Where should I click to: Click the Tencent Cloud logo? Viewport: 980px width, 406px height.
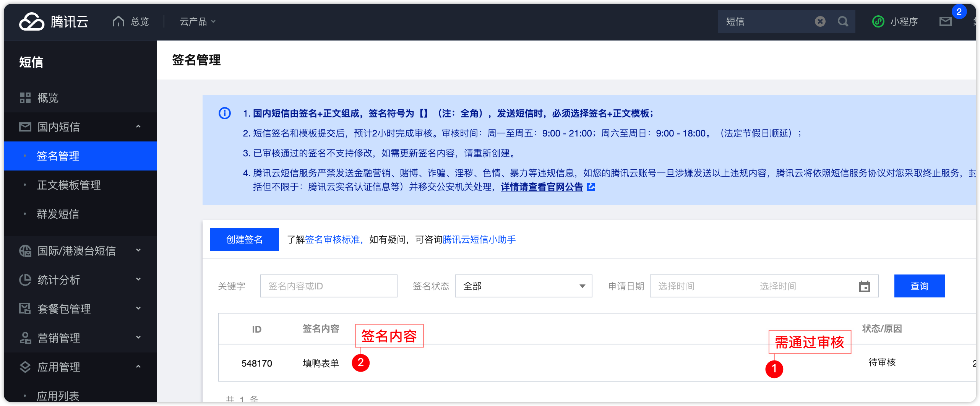[x=54, y=21]
